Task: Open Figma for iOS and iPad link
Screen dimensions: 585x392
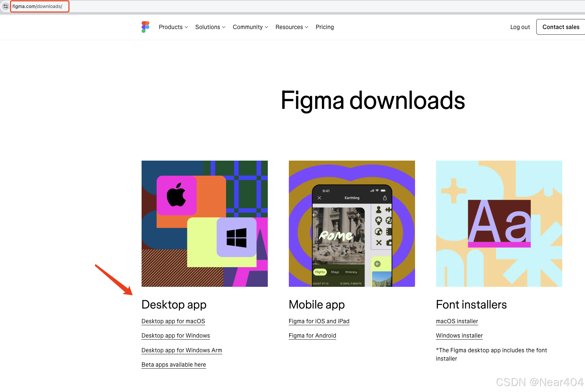Action: (x=319, y=321)
